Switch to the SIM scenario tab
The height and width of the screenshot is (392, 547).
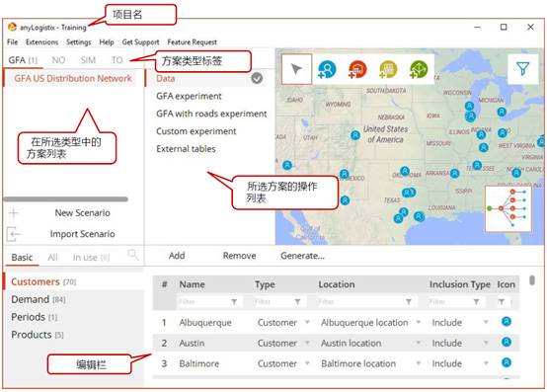pyautogui.click(x=88, y=60)
